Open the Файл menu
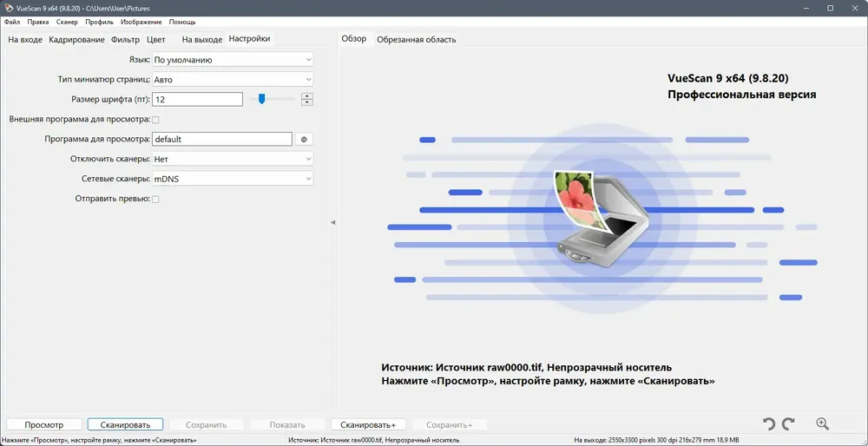The width and height of the screenshot is (868, 446). (12, 23)
